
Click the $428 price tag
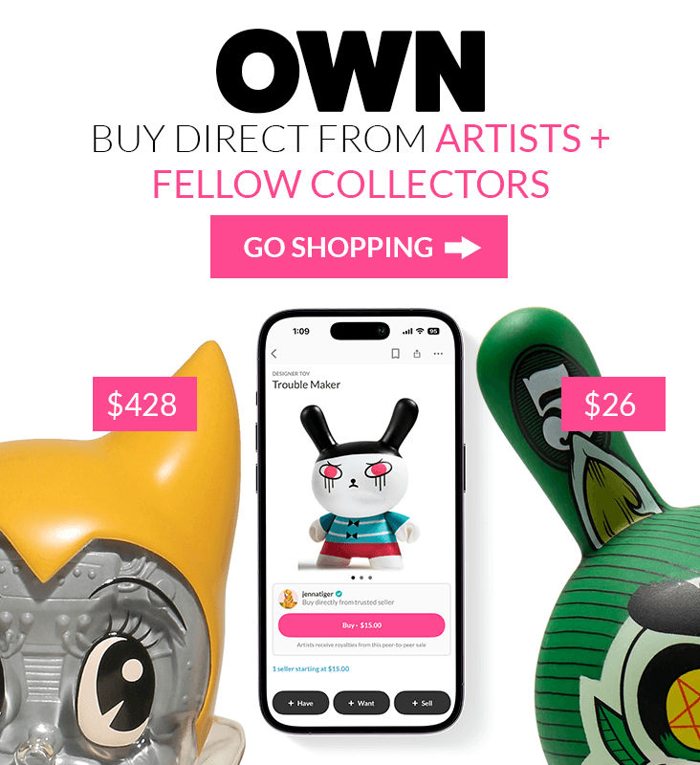pos(145,404)
